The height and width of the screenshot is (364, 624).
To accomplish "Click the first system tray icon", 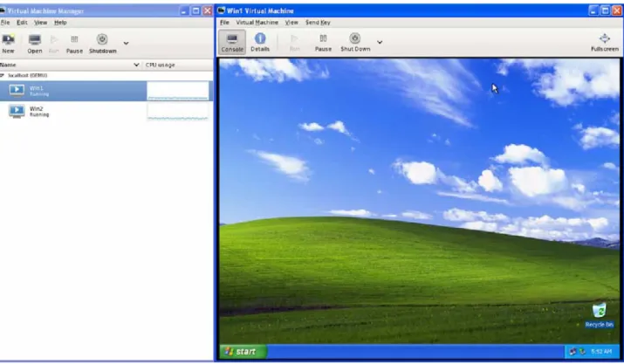I will coord(573,351).
